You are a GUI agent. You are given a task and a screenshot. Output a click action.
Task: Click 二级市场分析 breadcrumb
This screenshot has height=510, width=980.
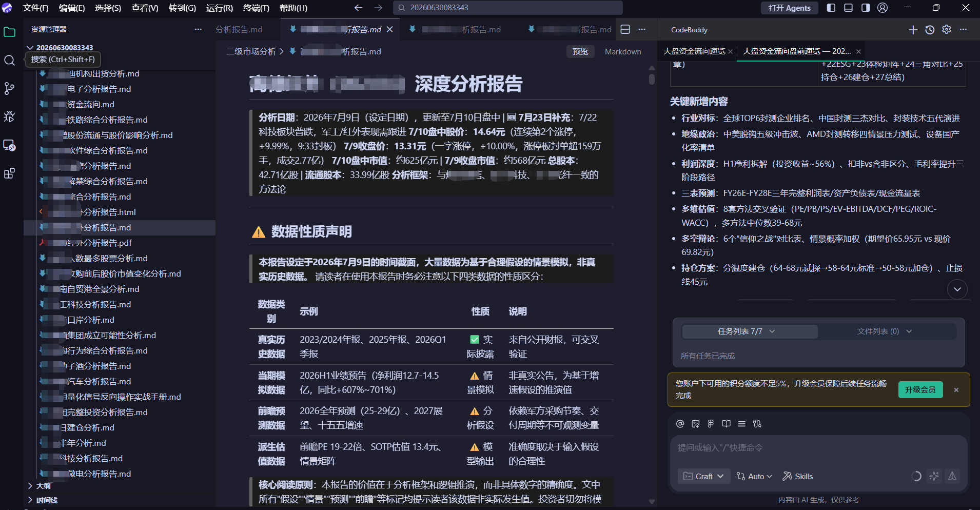(251, 51)
